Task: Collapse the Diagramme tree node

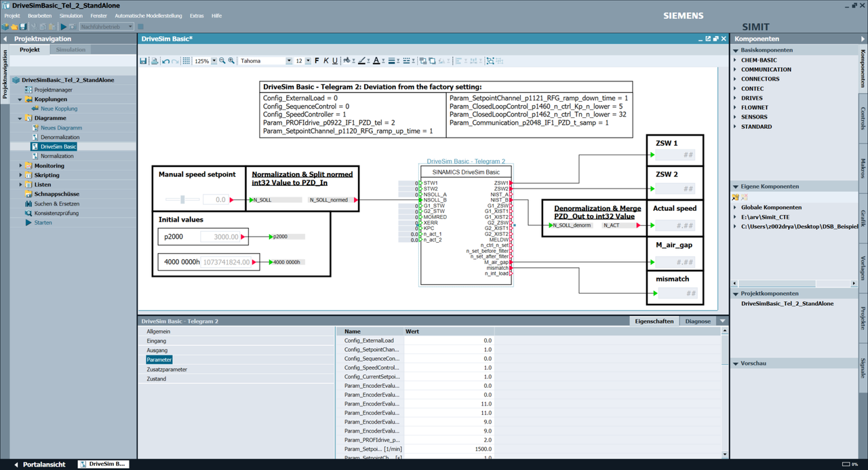Action: click(20, 118)
